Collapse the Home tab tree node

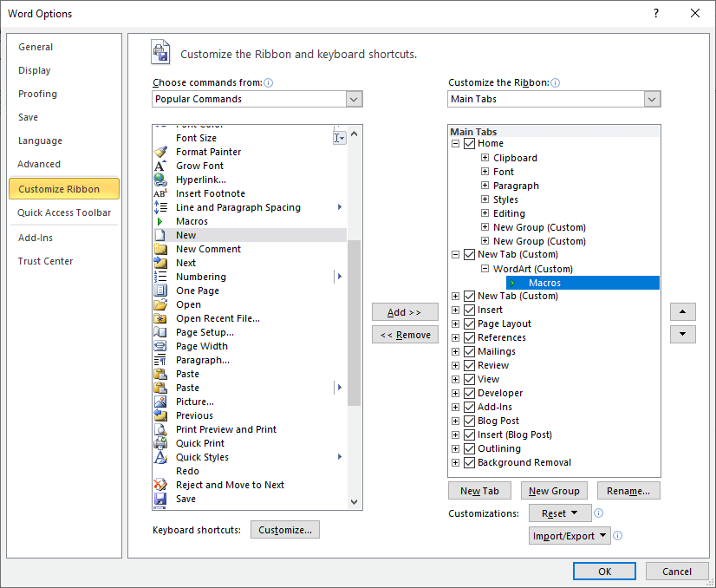point(455,143)
